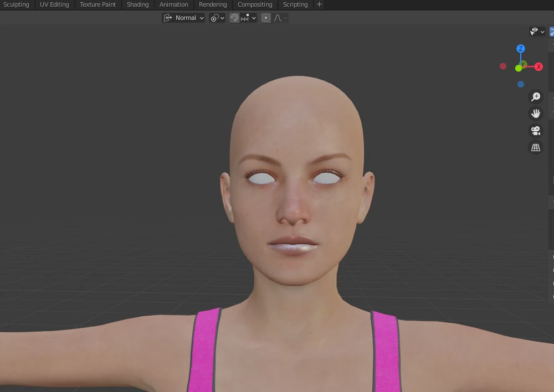Click the dark blue negative Z gizmo ball
Screen dimensions: 554x392
pos(520,84)
